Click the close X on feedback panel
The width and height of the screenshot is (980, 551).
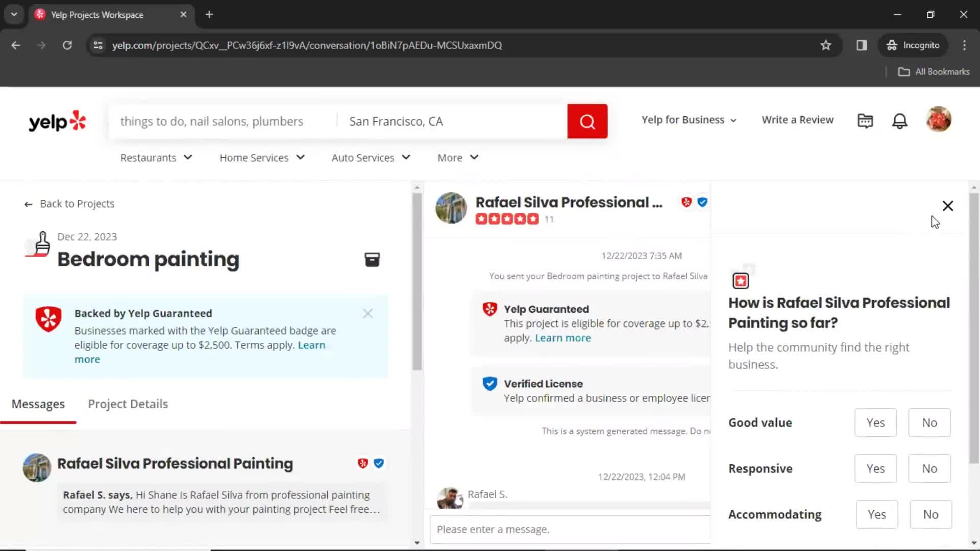point(947,205)
